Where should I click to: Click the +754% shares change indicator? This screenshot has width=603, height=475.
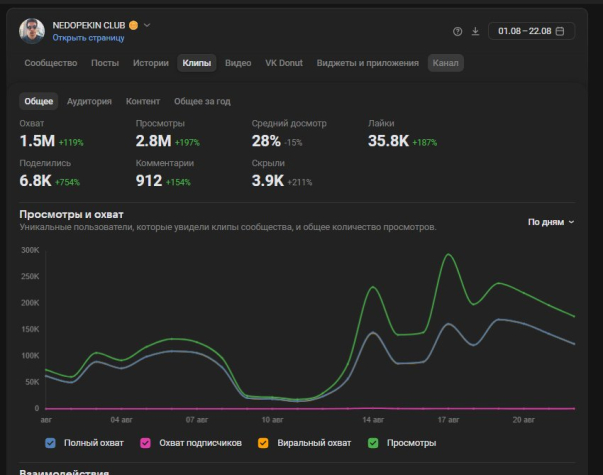(x=67, y=182)
